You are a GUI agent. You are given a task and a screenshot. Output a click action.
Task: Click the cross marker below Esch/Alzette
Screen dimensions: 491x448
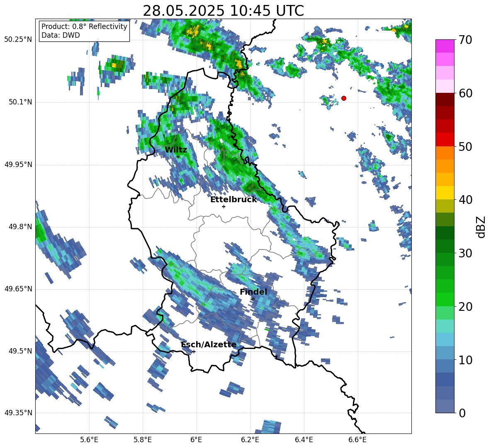coord(194,351)
